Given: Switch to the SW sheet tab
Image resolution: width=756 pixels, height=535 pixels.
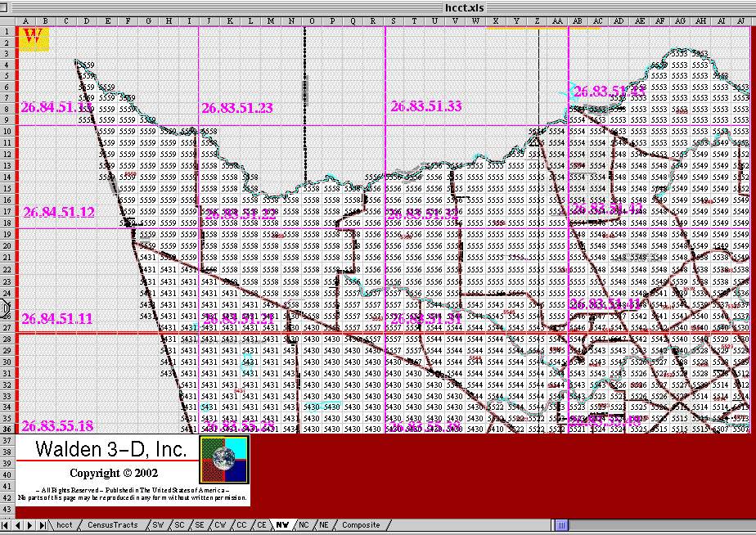Looking at the screenshot, I should [x=158, y=525].
